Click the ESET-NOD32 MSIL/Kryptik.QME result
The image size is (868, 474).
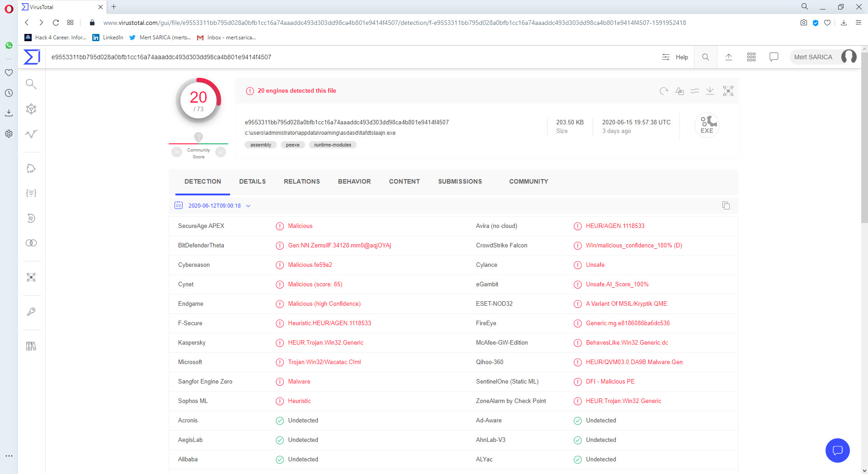click(627, 303)
